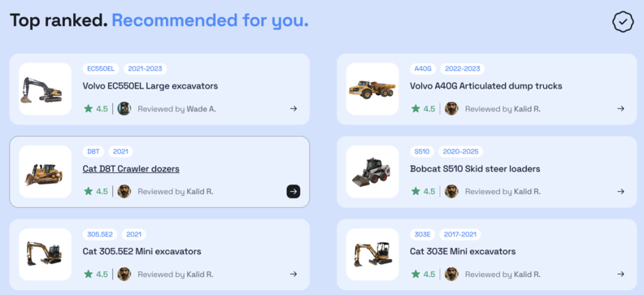The height and width of the screenshot is (295, 644).
Task: Open arrow on Volvo A40G dump trucks card
Action: pos(620,109)
